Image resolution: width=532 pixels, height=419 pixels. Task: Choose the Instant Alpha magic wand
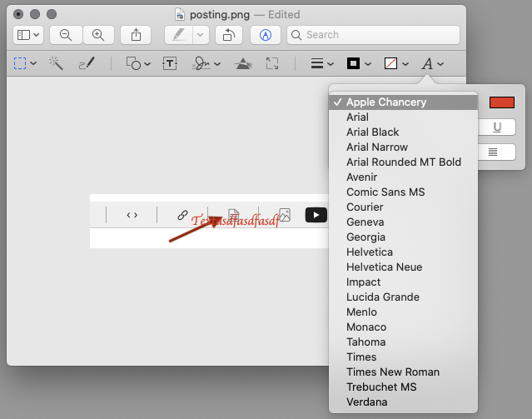click(x=56, y=63)
